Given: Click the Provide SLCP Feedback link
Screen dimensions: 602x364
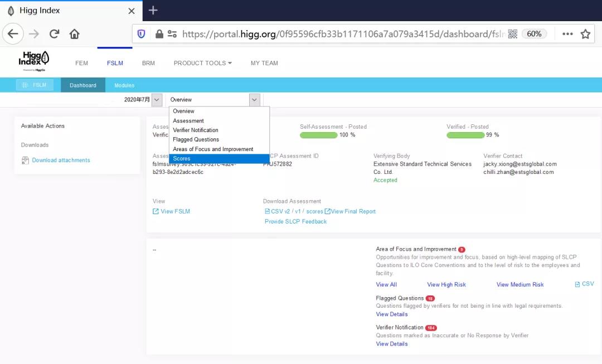Looking at the screenshot, I should coord(295,221).
